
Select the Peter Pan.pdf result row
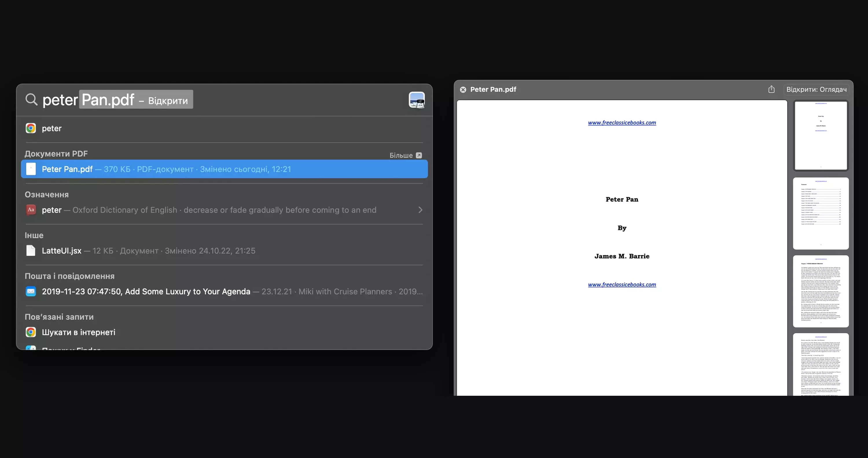click(x=224, y=169)
